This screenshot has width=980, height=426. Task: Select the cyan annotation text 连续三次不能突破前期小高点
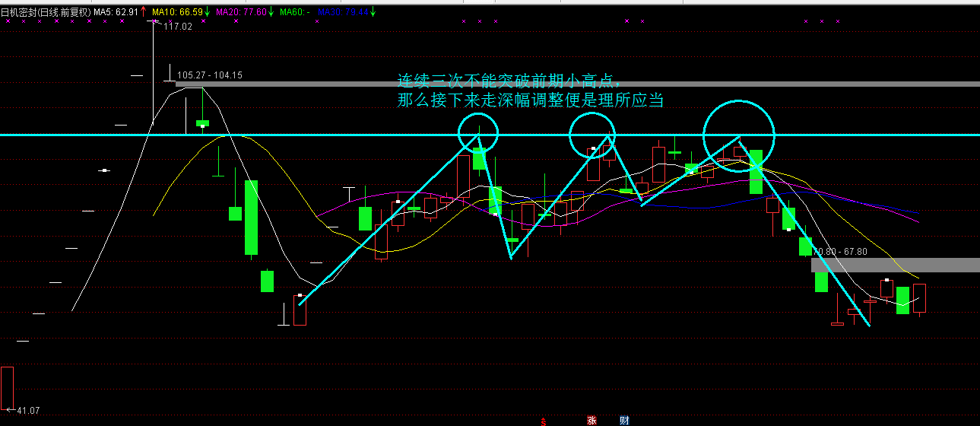pyautogui.click(x=509, y=81)
